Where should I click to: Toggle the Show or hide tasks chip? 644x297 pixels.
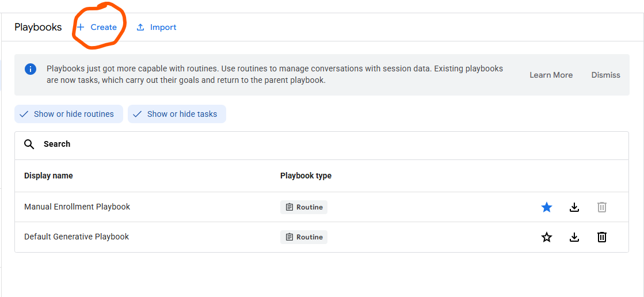[x=177, y=114]
